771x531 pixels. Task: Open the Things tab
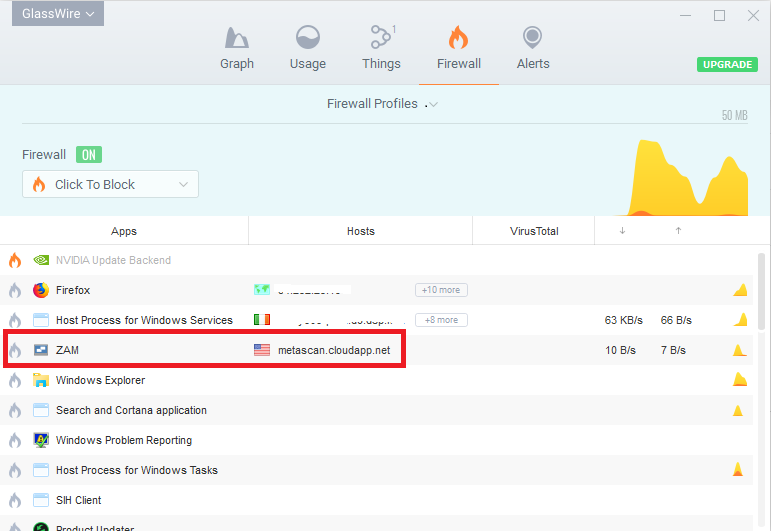pos(382,49)
